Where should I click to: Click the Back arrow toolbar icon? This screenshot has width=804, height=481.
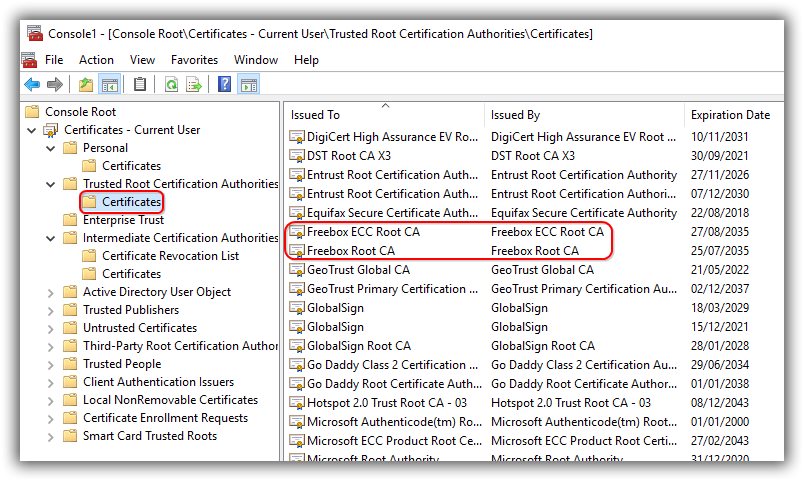pos(32,85)
